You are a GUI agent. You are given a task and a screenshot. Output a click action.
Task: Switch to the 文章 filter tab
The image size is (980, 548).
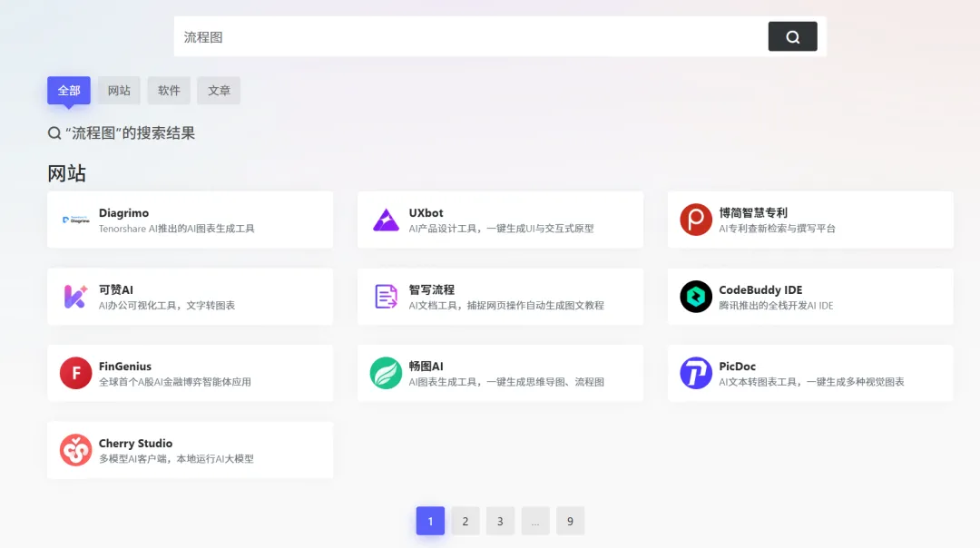[x=219, y=91]
